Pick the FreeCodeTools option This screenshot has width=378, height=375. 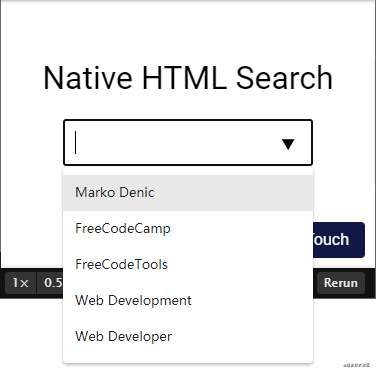click(188, 265)
